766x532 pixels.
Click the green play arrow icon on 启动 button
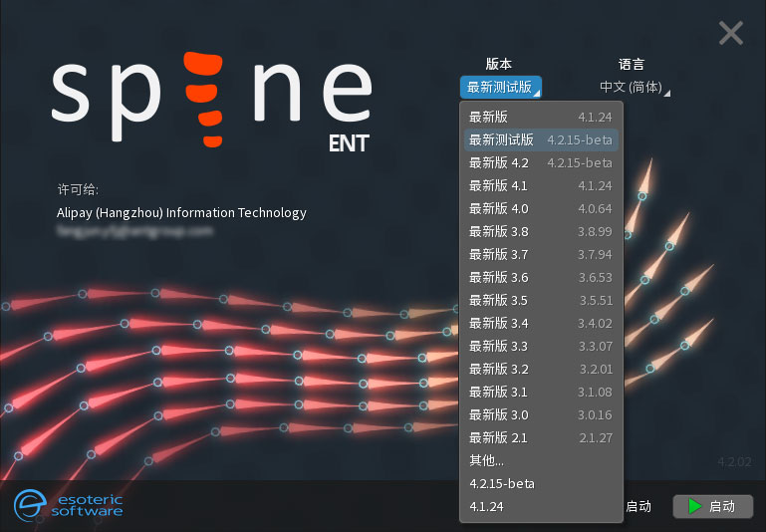(x=694, y=506)
